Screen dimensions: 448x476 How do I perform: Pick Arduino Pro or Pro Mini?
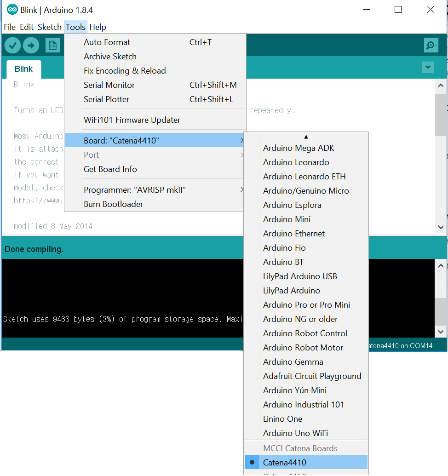pyautogui.click(x=306, y=305)
